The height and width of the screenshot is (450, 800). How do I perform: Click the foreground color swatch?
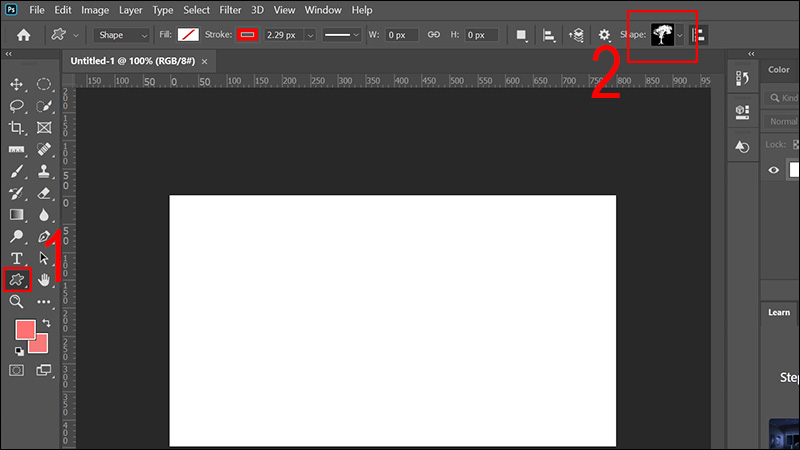point(26,330)
